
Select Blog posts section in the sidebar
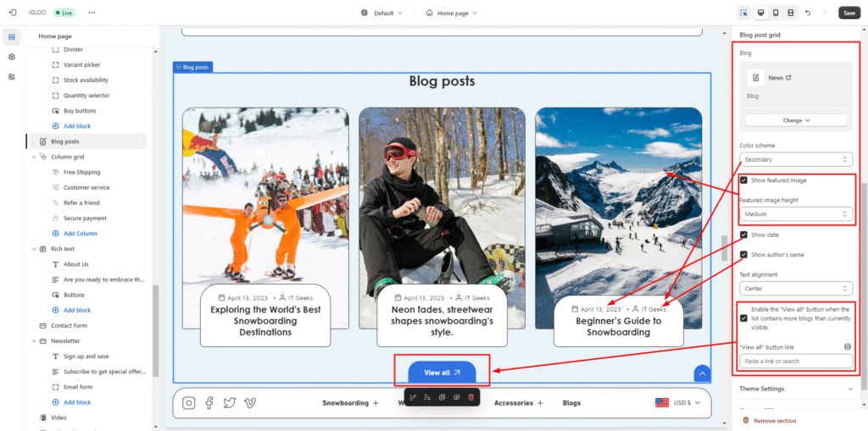point(64,141)
